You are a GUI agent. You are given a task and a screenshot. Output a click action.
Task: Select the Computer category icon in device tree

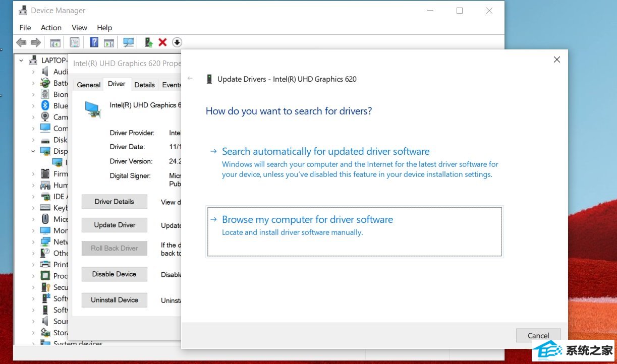(45, 128)
